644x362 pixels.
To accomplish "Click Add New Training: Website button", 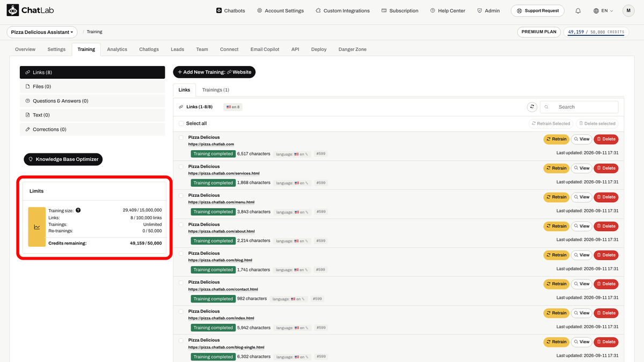I will click(x=214, y=72).
